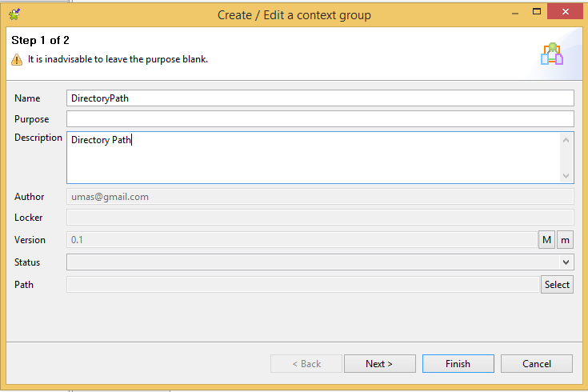Viewport: 588px width, 392px height.
Task: Click the Next > button
Action: (x=380, y=363)
